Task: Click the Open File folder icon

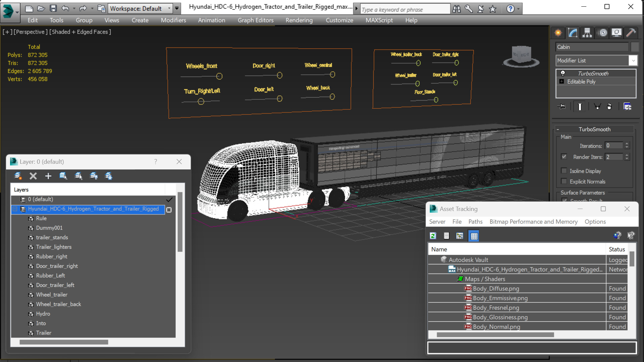Action: click(41, 8)
